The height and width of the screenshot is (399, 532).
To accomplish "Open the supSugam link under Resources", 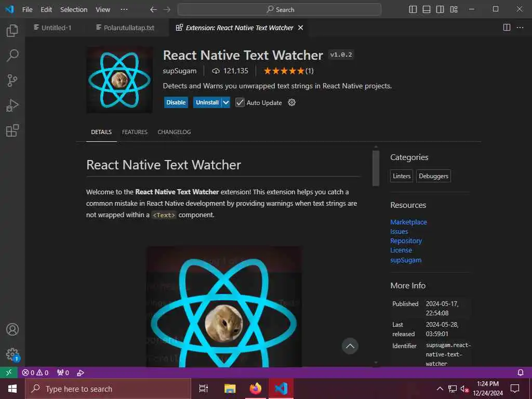I will [x=406, y=260].
